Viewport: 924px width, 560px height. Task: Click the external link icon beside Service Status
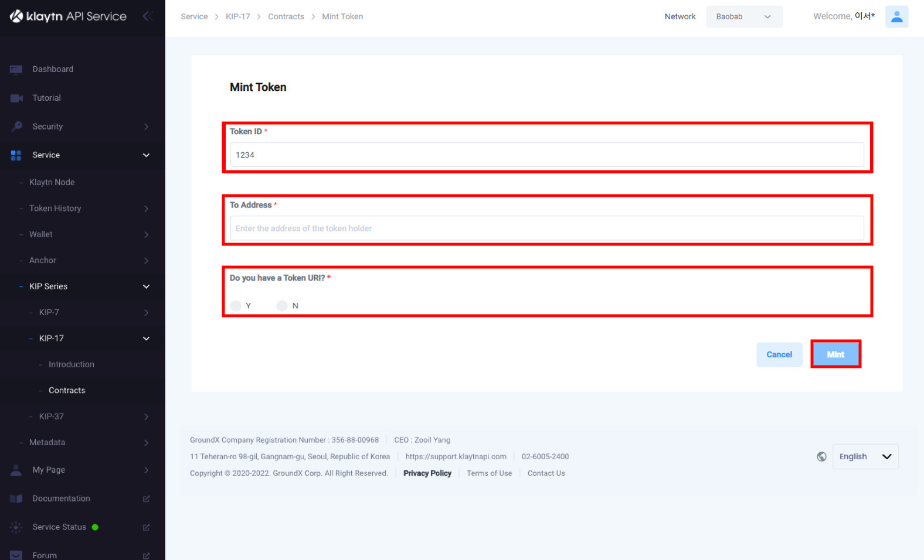tap(146, 527)
